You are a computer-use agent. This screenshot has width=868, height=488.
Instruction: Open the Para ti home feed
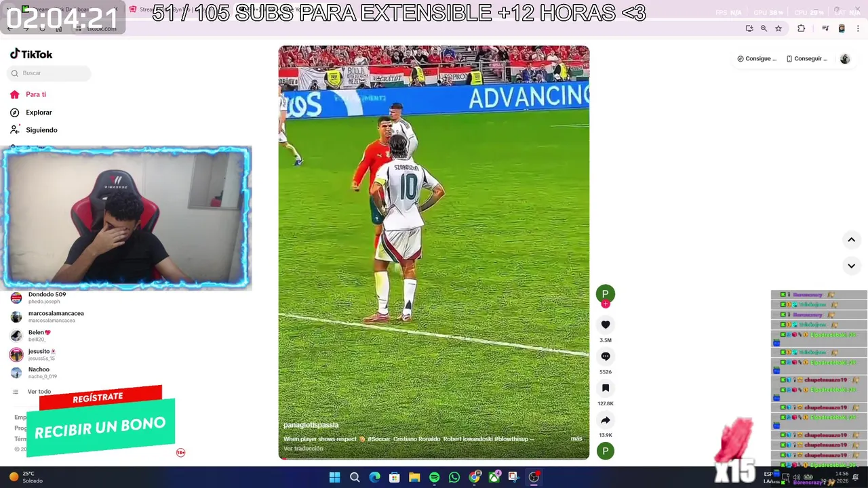[28, 95]
